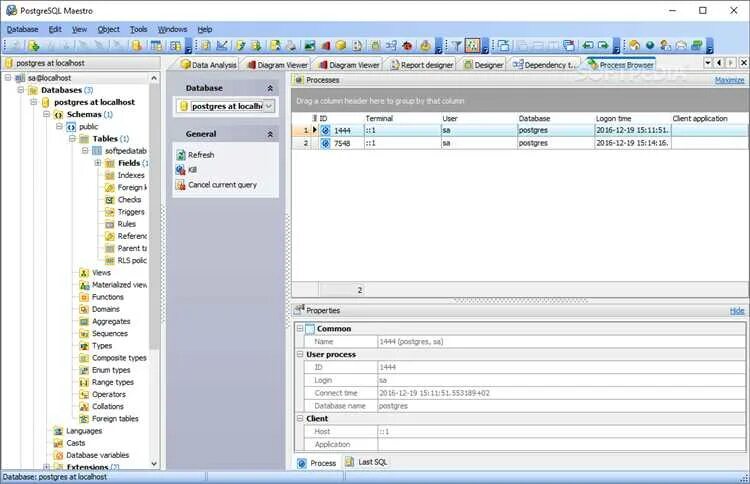Click the Refresh action link
Viewport: 750px width, 484px height.
click(x=201, y=155)
